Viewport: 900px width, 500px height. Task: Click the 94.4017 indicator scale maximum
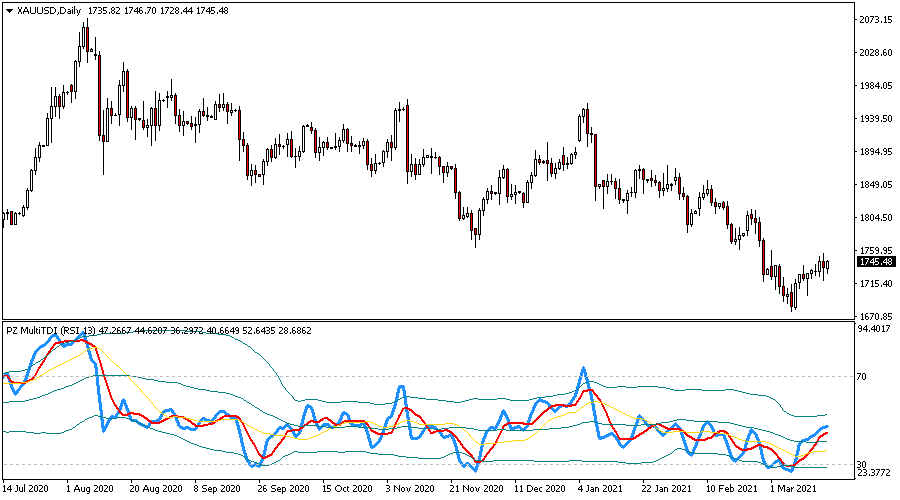click(874, 328)
